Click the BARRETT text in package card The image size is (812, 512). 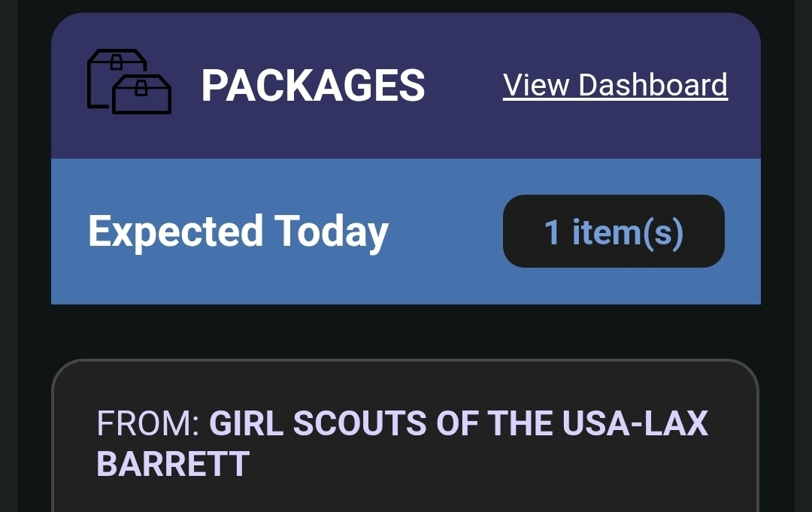coord(173,464)
